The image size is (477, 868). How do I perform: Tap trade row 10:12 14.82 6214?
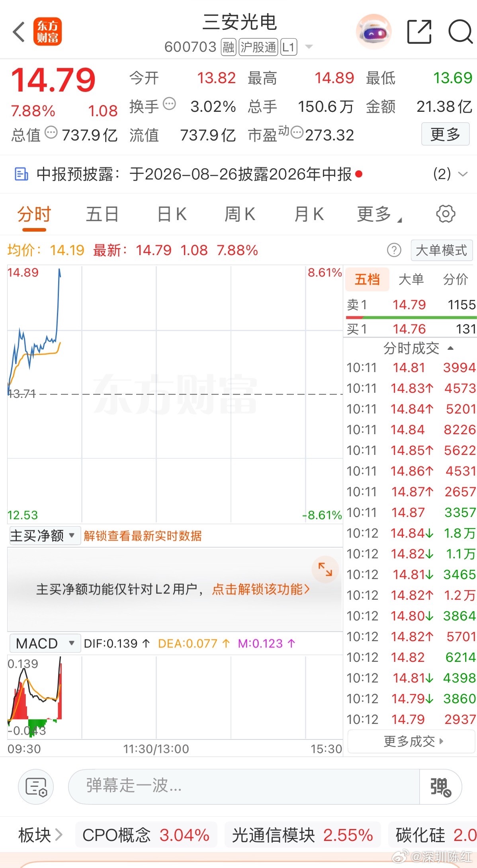pos(411,657)
